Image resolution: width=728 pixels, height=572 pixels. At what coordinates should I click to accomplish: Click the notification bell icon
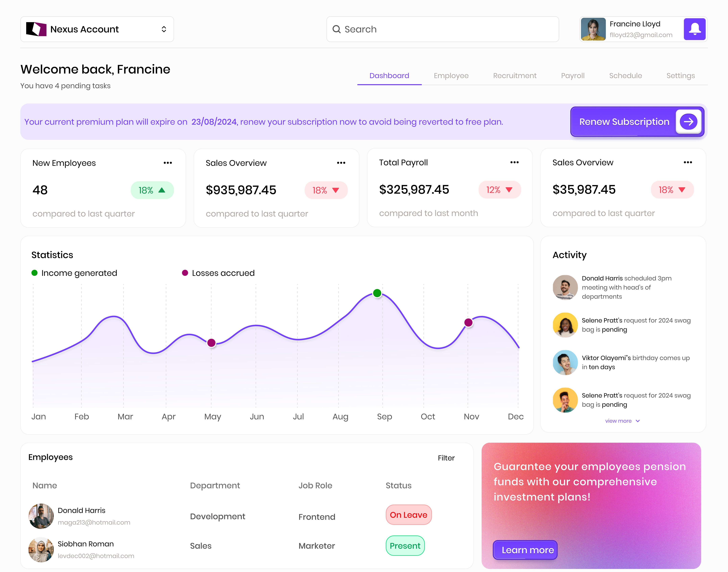[x=695, y=29]
